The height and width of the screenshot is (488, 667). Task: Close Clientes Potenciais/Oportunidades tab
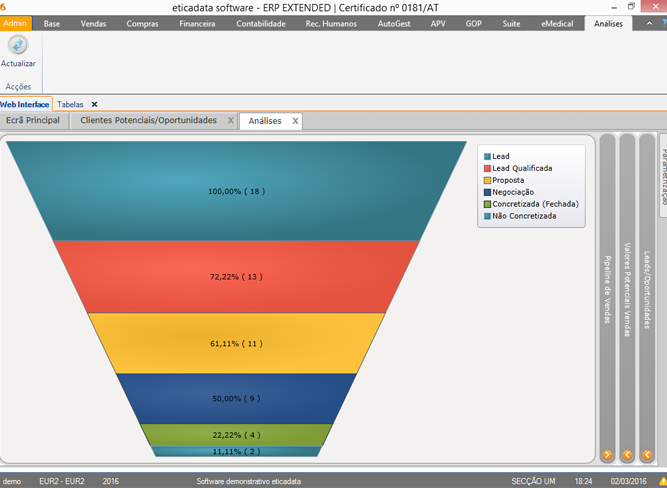231,121
